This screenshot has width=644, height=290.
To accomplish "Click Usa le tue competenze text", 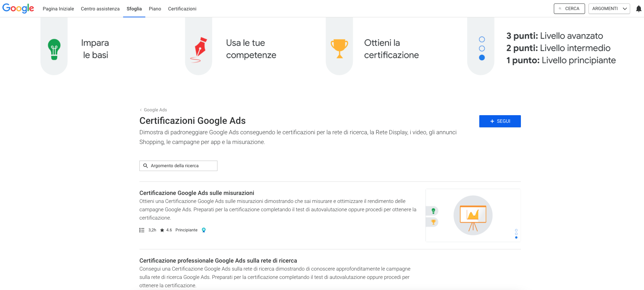I will pyautogui.click(x=251, y=49).
